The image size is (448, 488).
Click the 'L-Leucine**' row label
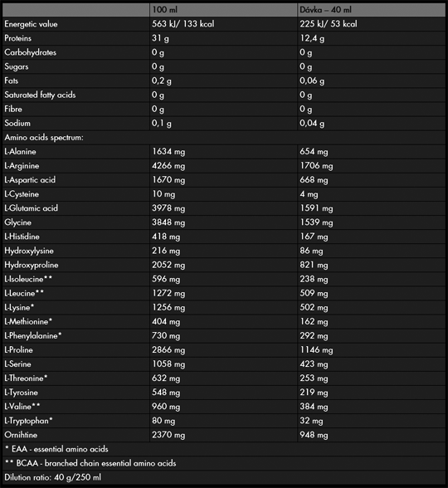[x=24, y=293]
